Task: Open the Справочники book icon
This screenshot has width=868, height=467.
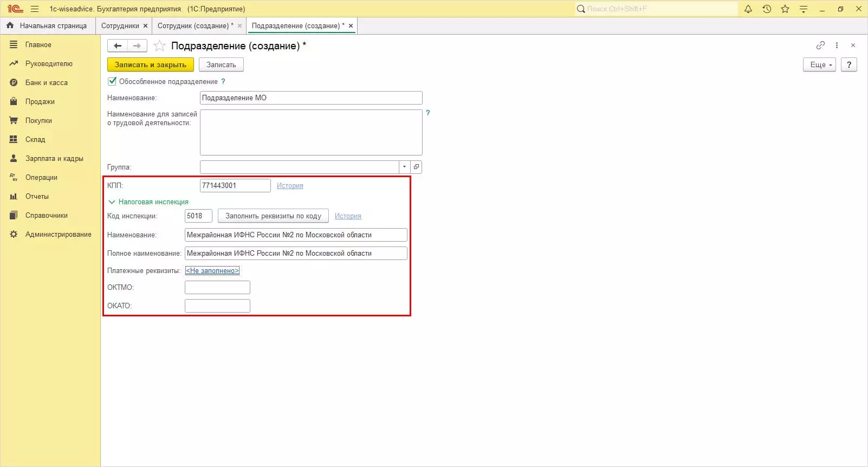Action: click(x=14, y=215)
